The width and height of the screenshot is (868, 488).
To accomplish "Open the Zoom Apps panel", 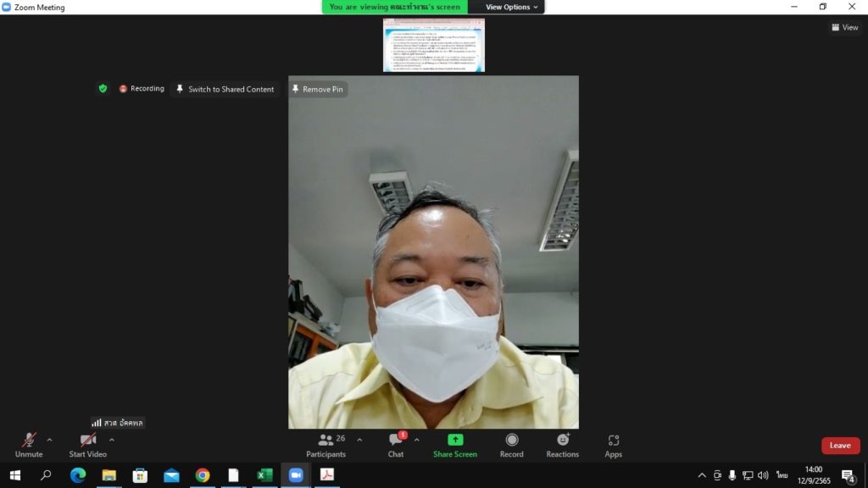I will [x=614, y=446].
